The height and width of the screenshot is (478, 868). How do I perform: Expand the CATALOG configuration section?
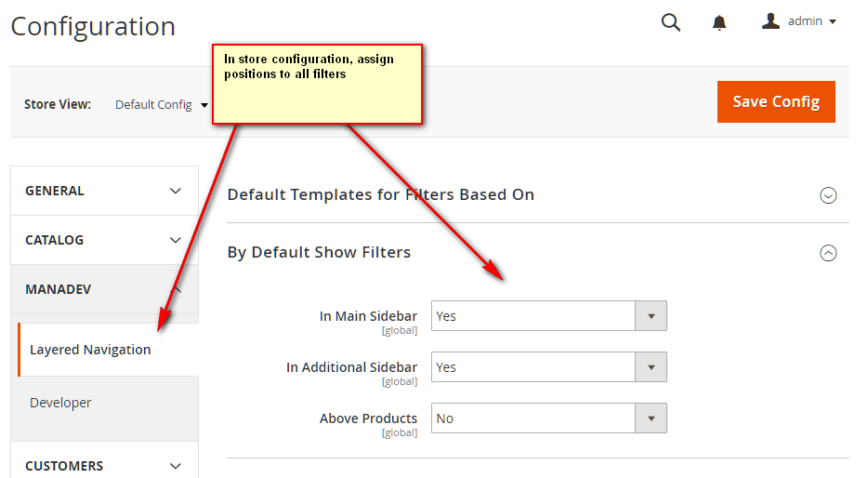click(x=104, y=240)
